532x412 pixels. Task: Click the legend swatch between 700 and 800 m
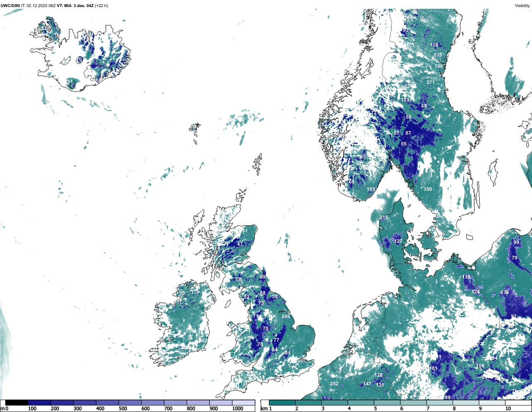pyautogui.click(x=175, y=402)
